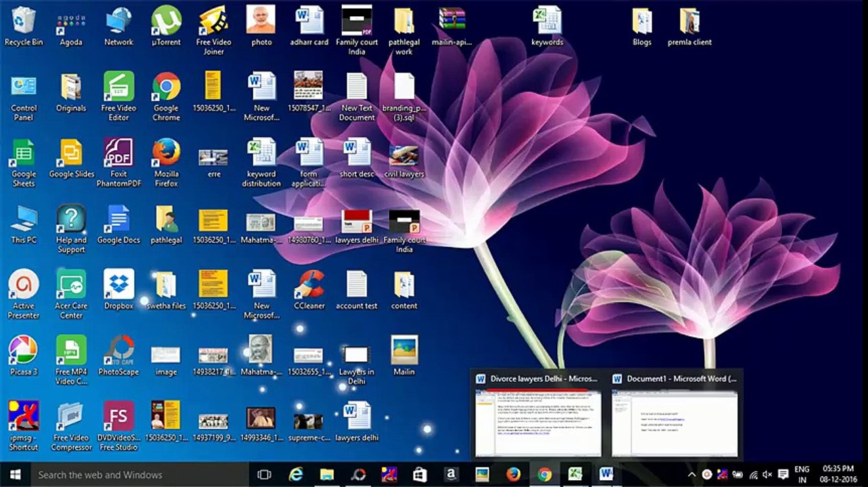This screenshot has height=487, width=868.
Task: Launch Free Video Joiner
Action: click(214, 31)
